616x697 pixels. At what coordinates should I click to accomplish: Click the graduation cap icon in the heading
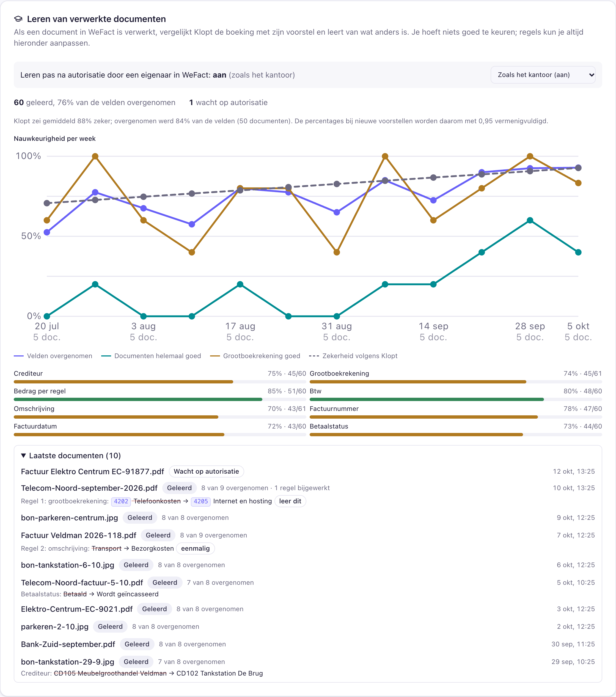coord(18,19)
